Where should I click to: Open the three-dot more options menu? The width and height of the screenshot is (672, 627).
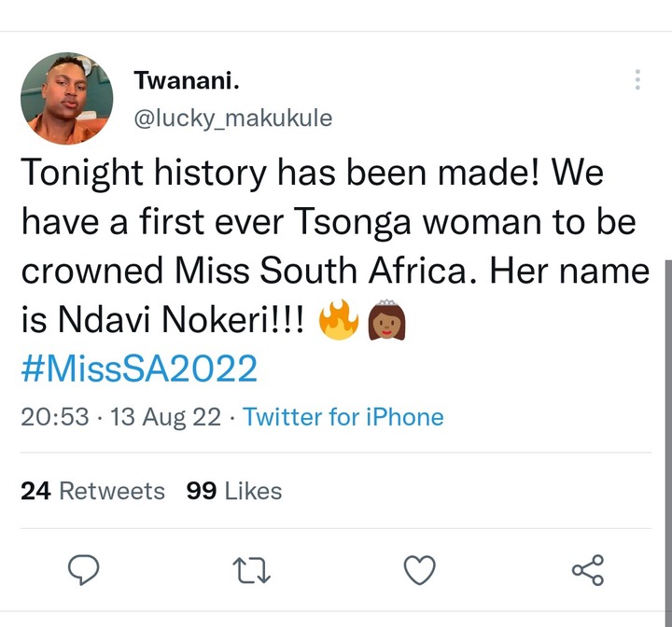coord(637,79)
